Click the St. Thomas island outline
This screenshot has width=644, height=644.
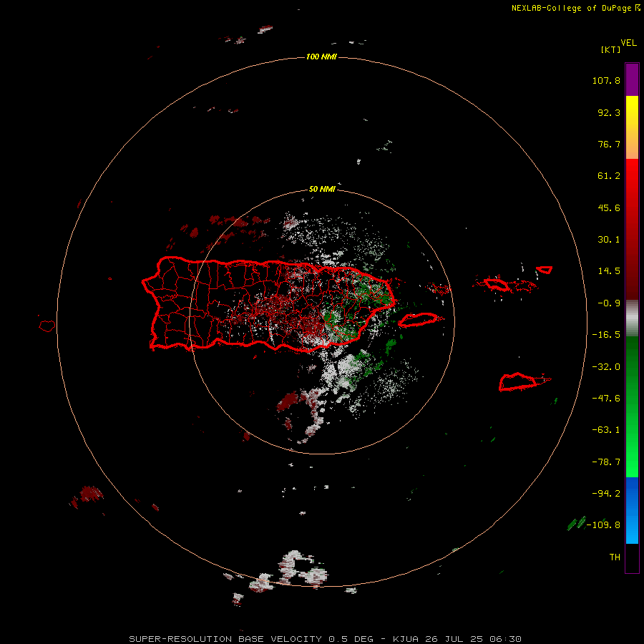click(x=497, y=284)
